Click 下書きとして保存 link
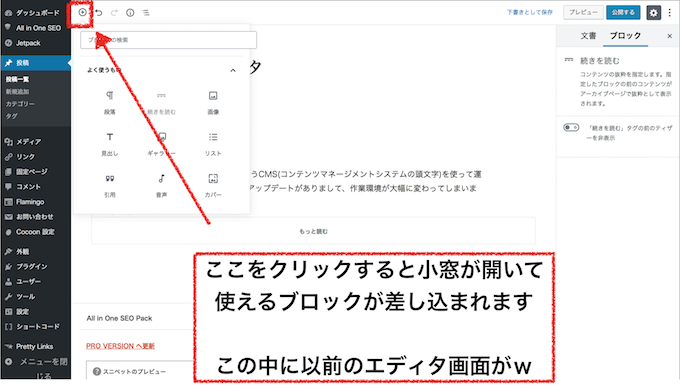This screenshot has height=388, width=680. click(x=530, y=13)
